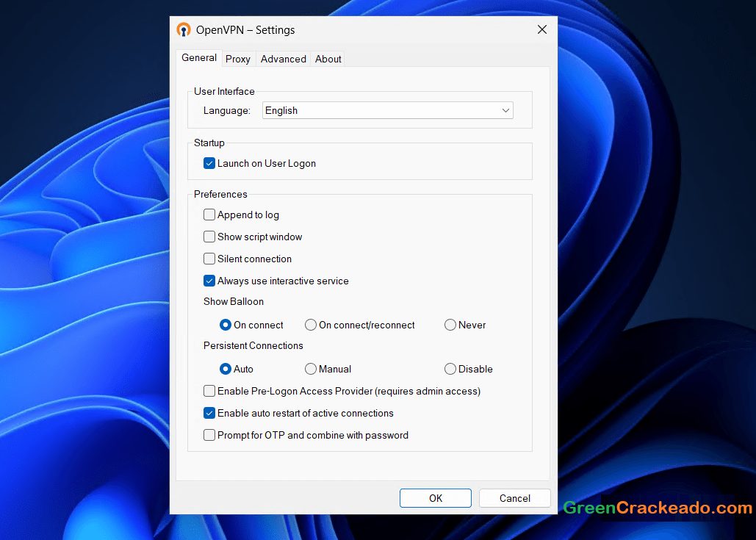Image resolution: width=756 pixels, height=540 pixels.
Task: Confirm settings with OK button
Action: pyautogui.click(x=435, y=497)
